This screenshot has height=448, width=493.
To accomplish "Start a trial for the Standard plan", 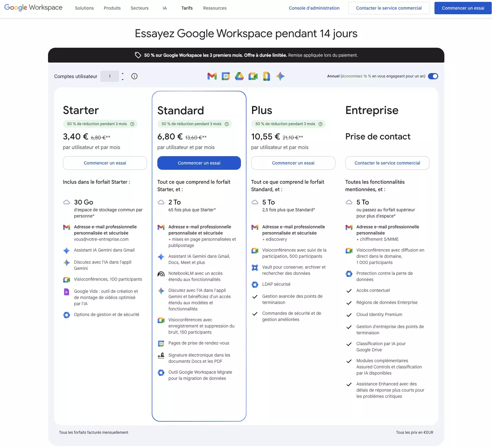I will tap(199, 163).
